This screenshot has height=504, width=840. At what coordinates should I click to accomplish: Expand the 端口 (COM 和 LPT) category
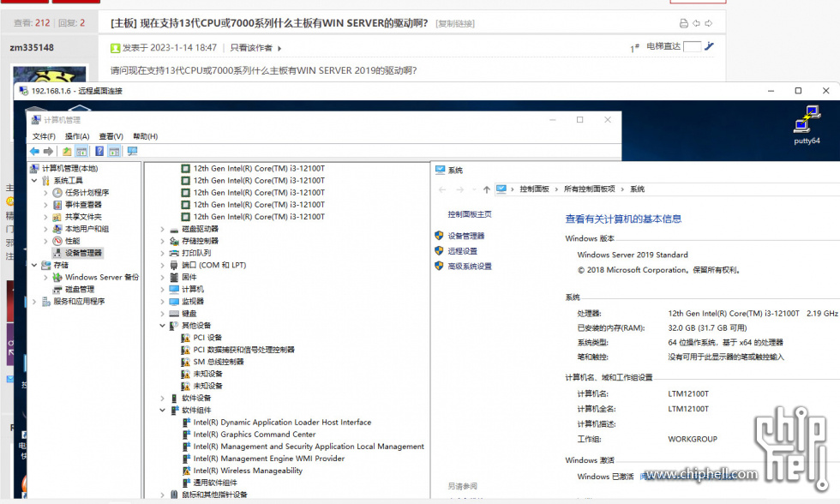[162, 265]
